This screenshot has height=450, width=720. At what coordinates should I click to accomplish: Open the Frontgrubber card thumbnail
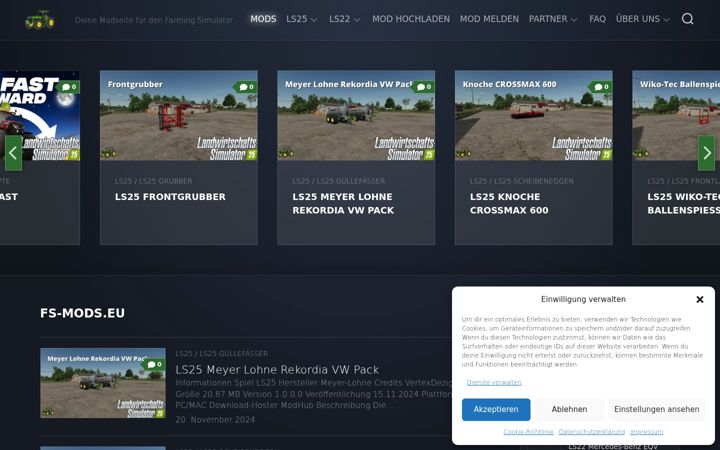tap(179, 115)
